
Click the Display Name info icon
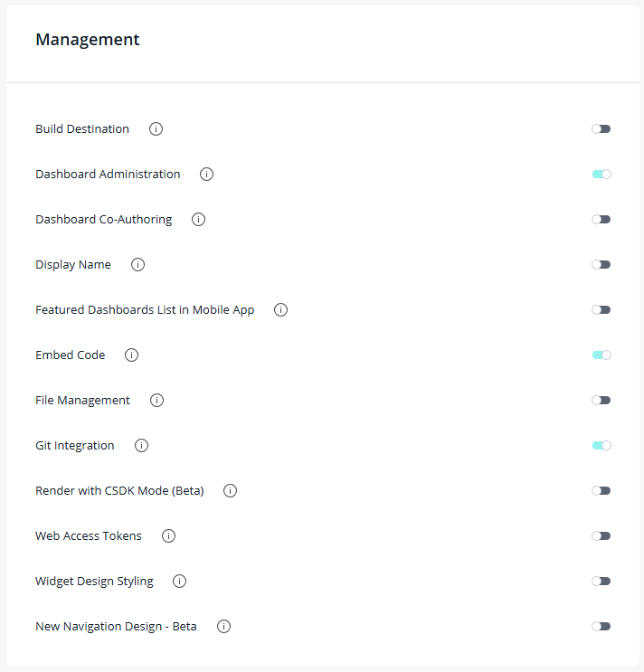pos(137,265)
